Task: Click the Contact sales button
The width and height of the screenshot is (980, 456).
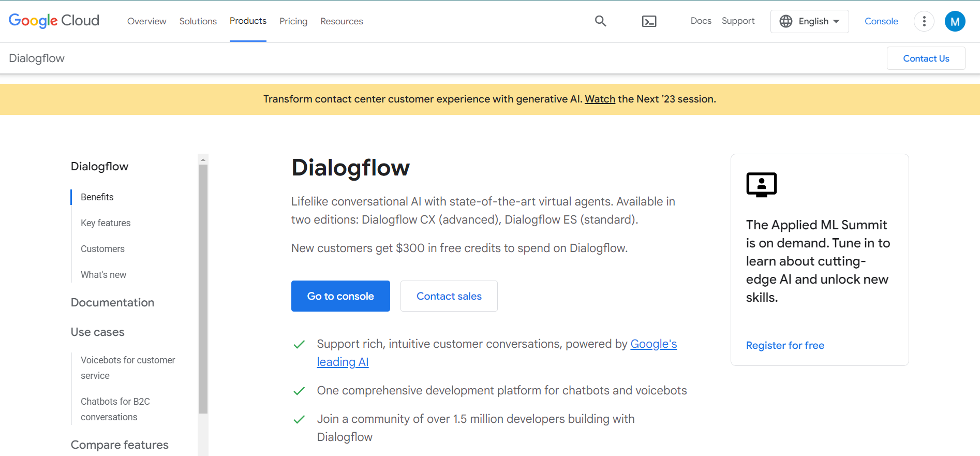Action: click(x=449, y=296)
